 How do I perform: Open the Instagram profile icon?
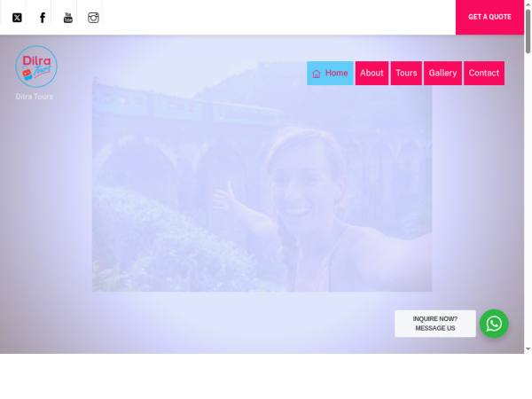pyautogui.click(x=93, y=17)
